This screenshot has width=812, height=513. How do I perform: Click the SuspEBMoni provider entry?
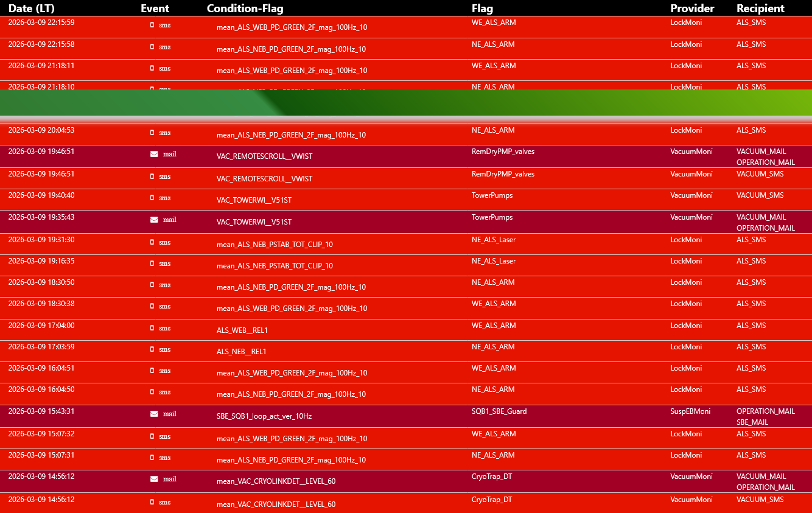(690, 411)
